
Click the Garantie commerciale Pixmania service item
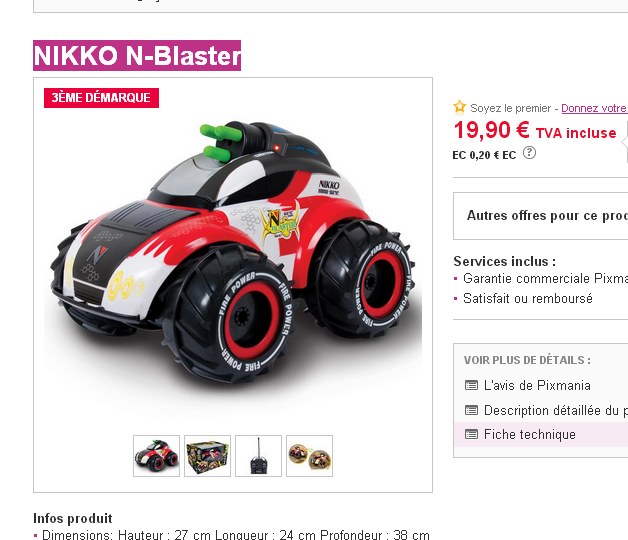545,278
